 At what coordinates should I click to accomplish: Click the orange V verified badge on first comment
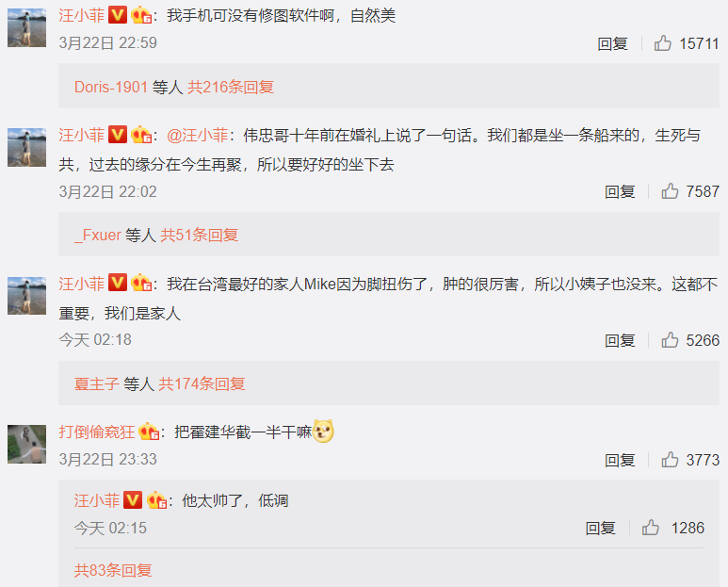point(118,15)
